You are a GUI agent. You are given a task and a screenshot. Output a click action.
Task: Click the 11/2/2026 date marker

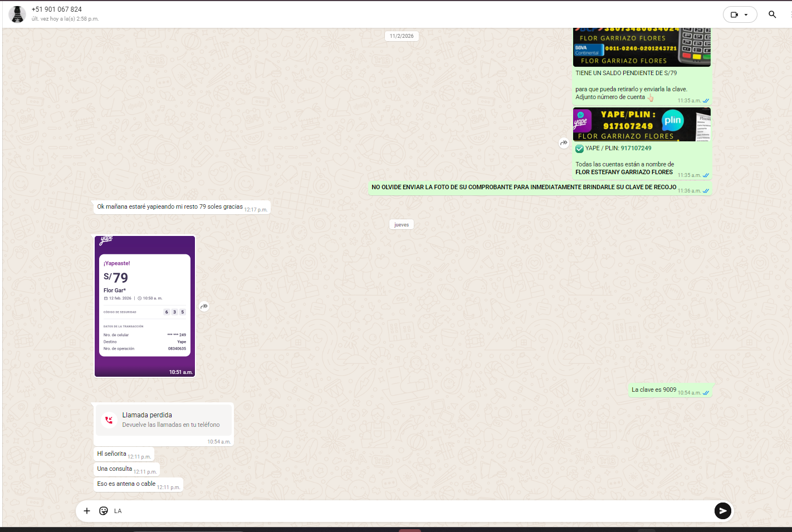402,36
